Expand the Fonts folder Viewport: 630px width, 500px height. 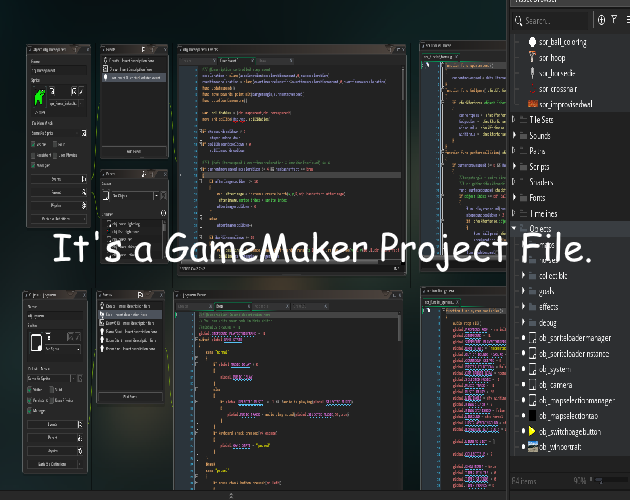(514, 197)
